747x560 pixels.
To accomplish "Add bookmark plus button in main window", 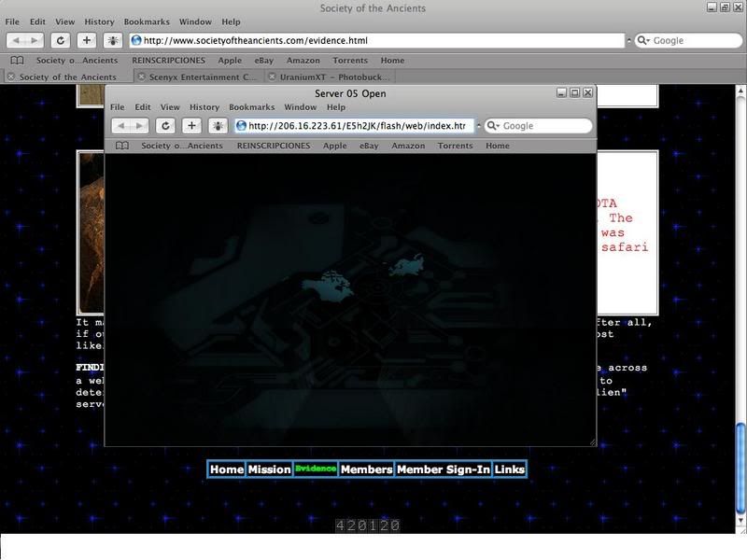I will pos(86,40).
